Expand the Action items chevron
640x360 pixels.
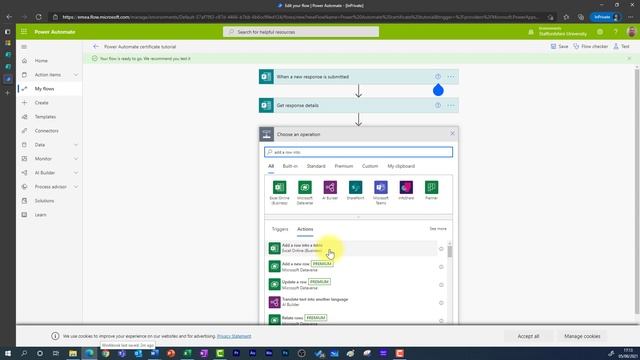pos(76,75)
